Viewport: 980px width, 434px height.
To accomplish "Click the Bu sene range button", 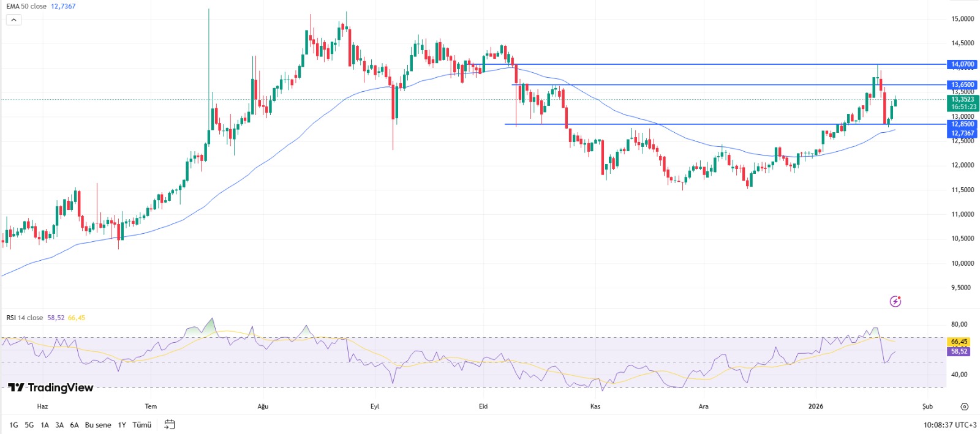I will point(98,425).
